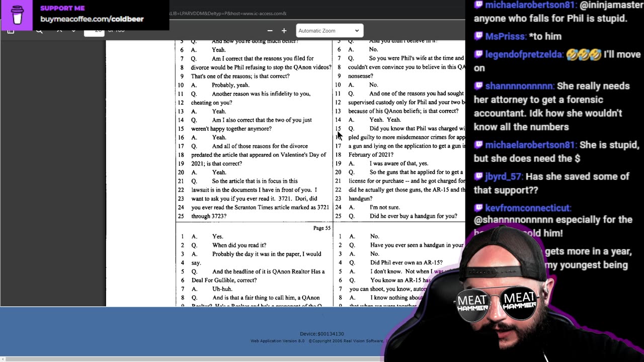
Task: Click line 21 'So the article that is in focus'
Action: (255, 181)
